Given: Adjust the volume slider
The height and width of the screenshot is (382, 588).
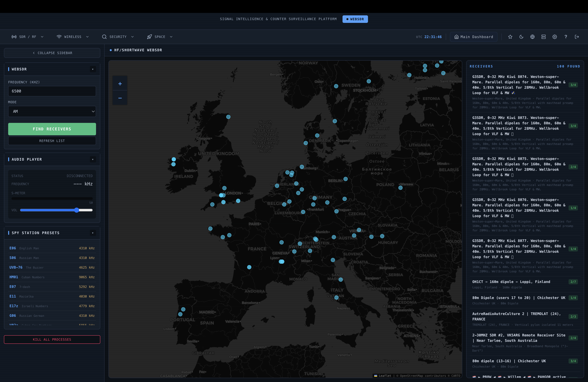Looking at the screenshot, I should coord(77,210).
